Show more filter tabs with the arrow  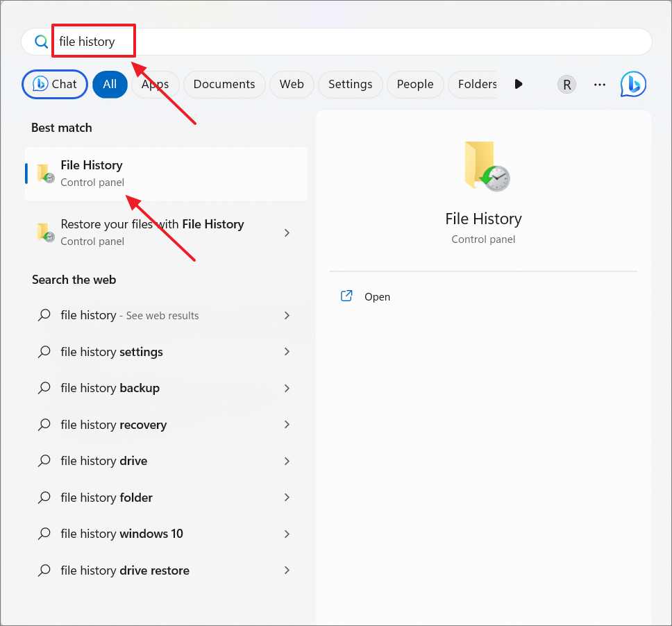518,84
